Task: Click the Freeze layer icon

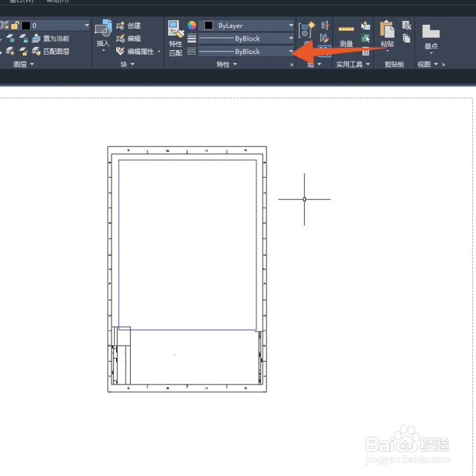Action: tap(11, 38)
